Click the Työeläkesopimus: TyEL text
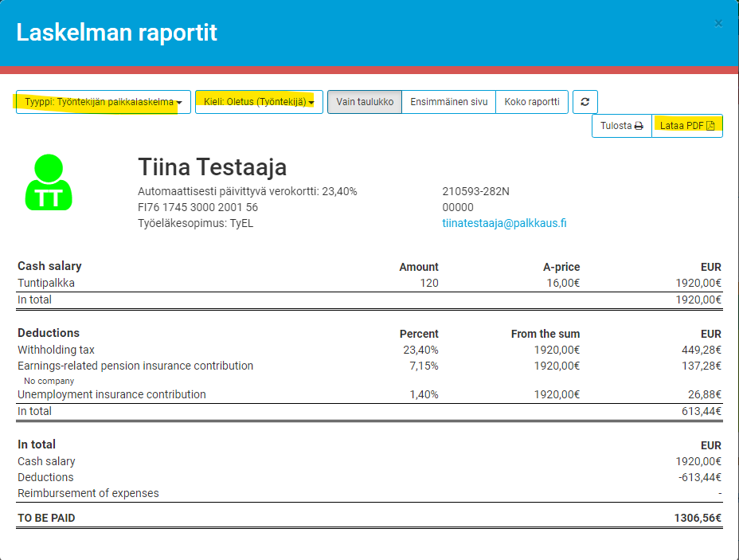The height and width of the screenshot is (560, 739). tap(196, 223)
